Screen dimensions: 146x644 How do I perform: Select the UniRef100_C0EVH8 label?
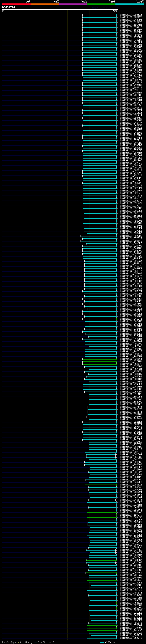tap(131, 321)
